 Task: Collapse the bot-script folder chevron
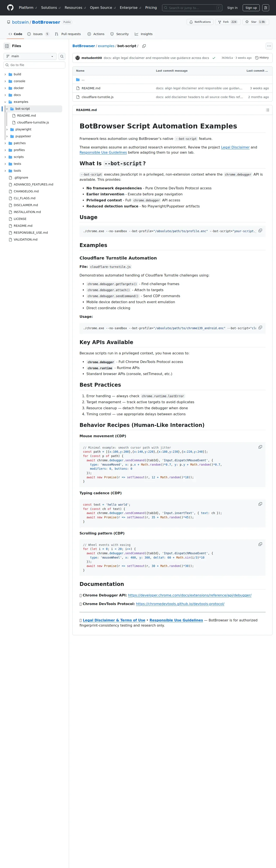point(7,109)
